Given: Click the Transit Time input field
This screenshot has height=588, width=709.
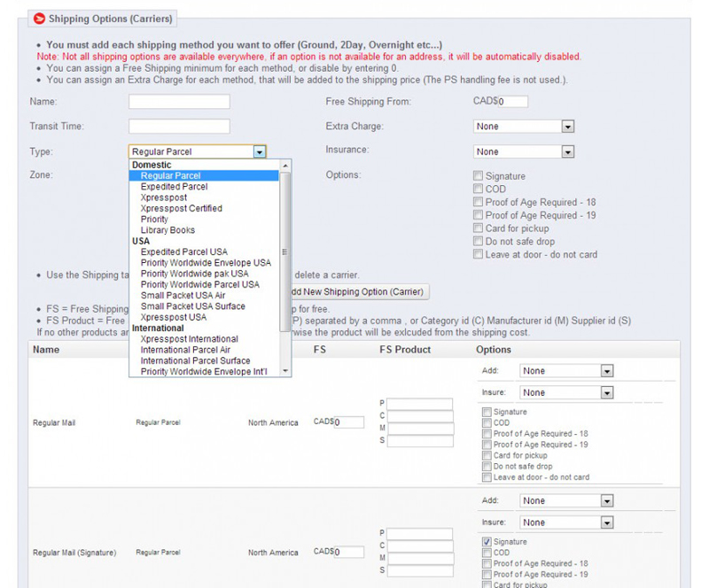Looking at the screenshot, I should 179,126.
